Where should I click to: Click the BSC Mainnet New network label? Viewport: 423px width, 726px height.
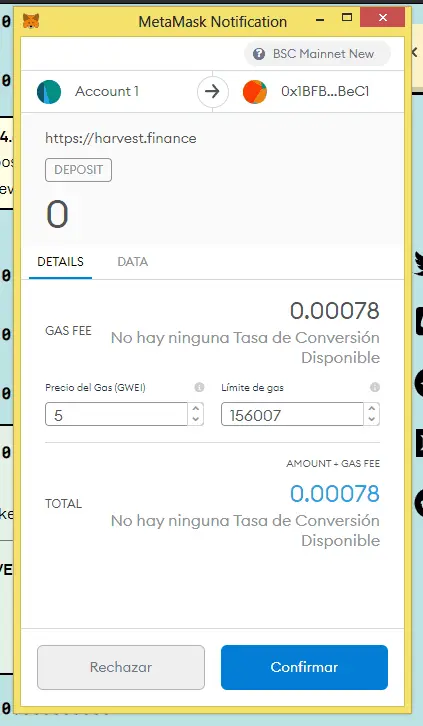323,54
